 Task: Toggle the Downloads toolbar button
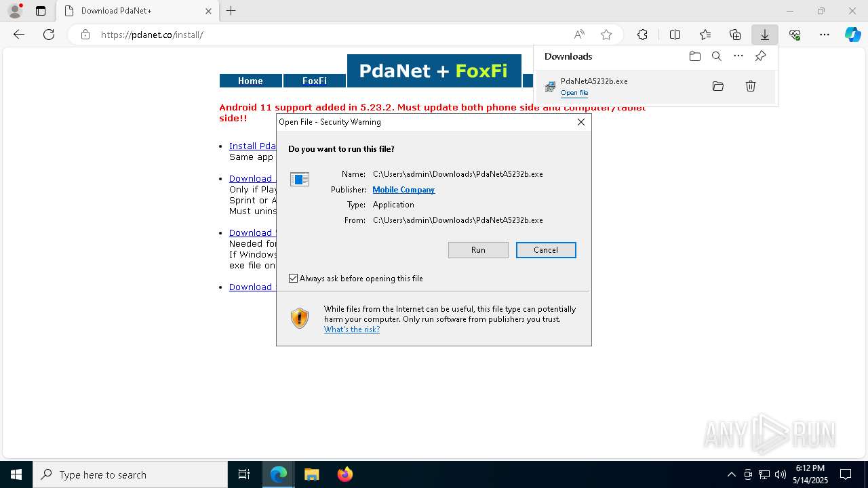[x=765, y=35]
